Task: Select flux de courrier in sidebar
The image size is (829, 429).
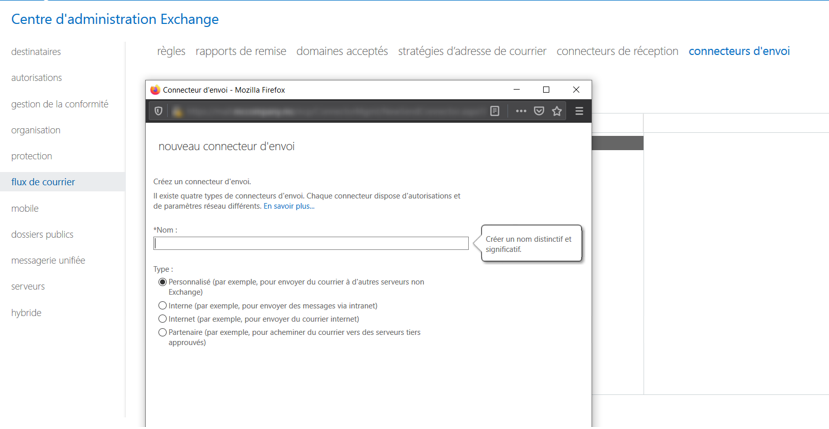Action: 62,182
